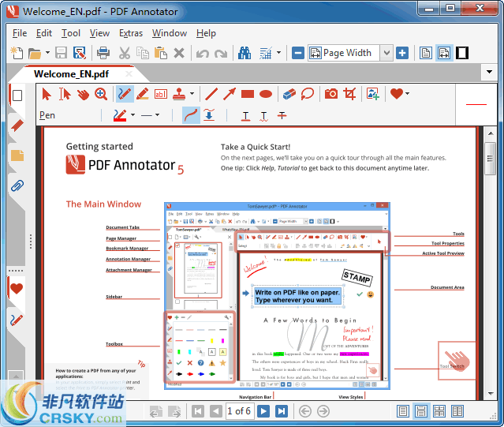Paste from clipboard icon

coord(161,53)
